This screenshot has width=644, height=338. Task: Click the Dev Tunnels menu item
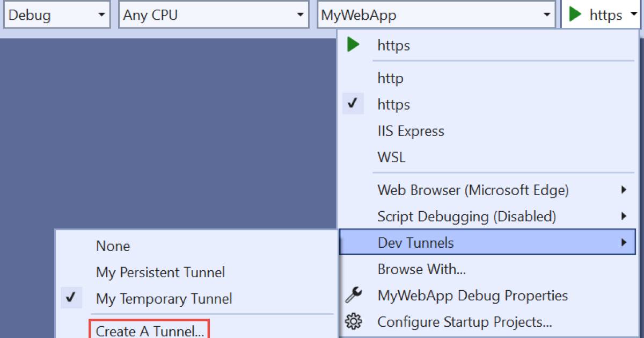coord(416,242)
